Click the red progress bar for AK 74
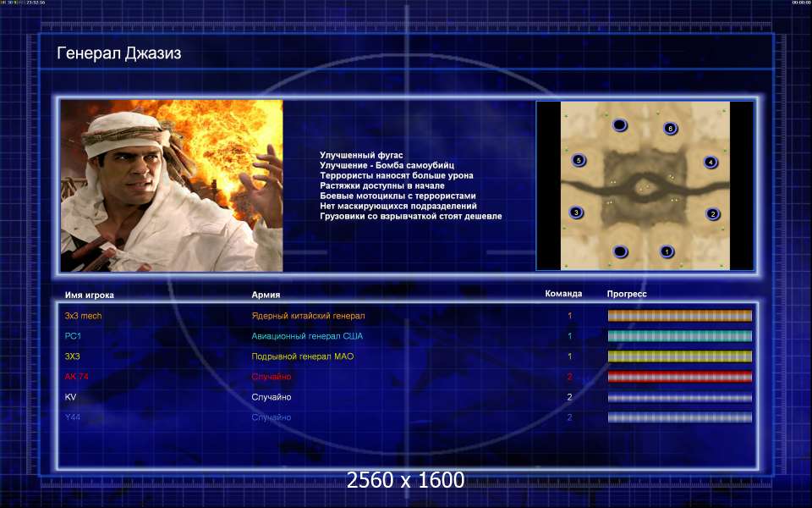The width and height of the screenshot is (812, 508). pos(679,377)
